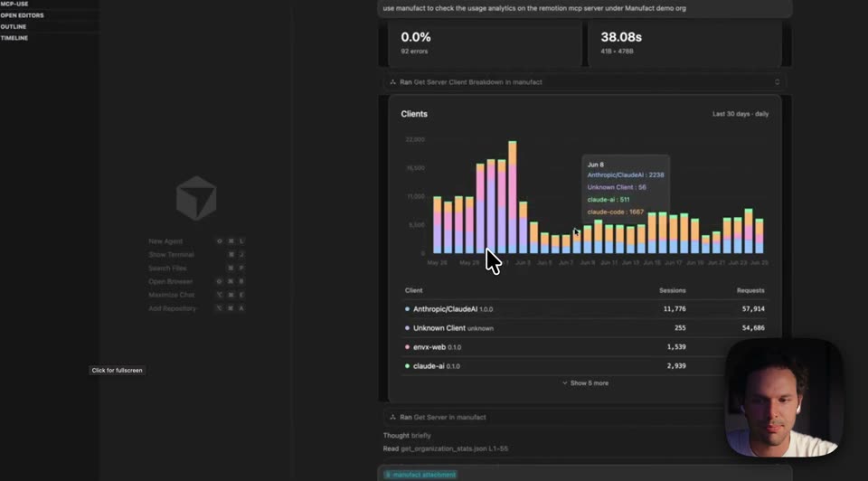Click the Sessions column header
The width and height of the screenshot is (868, 481).
coord(672,290)
